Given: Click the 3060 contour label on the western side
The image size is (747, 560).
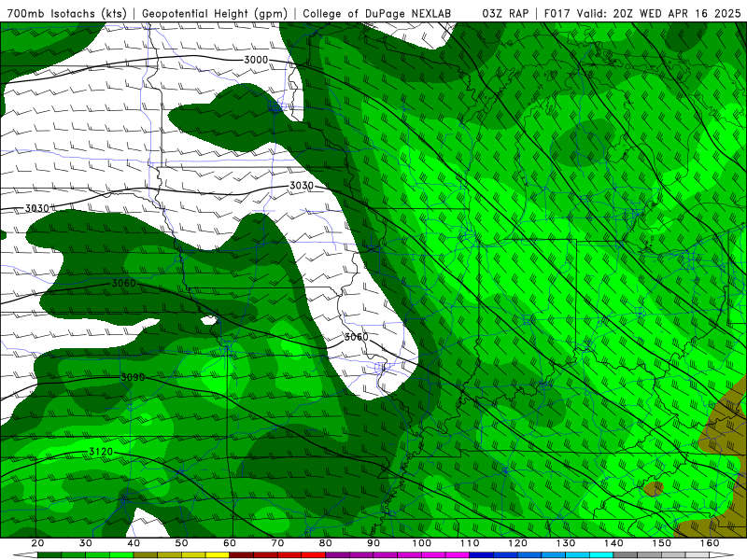Looking at the screenshot, I should [123, 284].
